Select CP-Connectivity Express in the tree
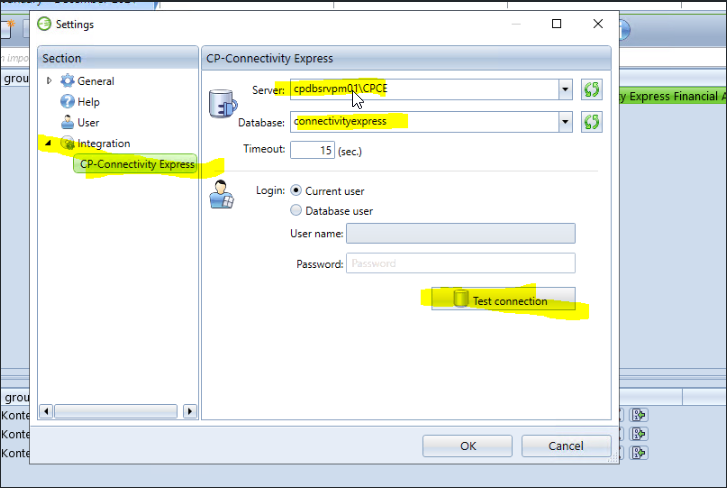The image size is (727, 488). [x=137, y=164]
